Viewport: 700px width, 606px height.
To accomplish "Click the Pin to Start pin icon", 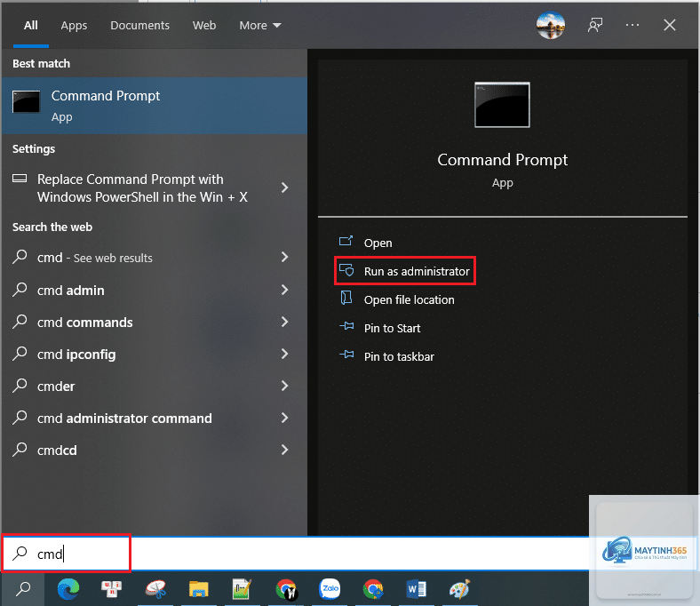I will pyautogui.click(x=346, y=326).
